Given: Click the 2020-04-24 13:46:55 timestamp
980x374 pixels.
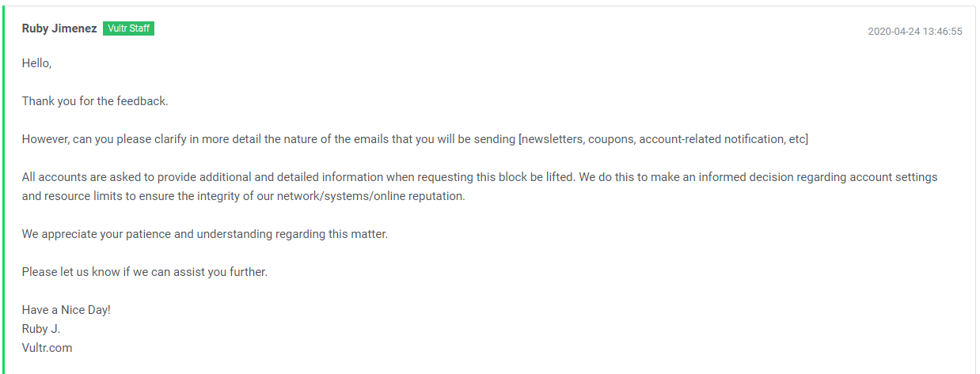Looking at the screenshot, I should 915,32.
